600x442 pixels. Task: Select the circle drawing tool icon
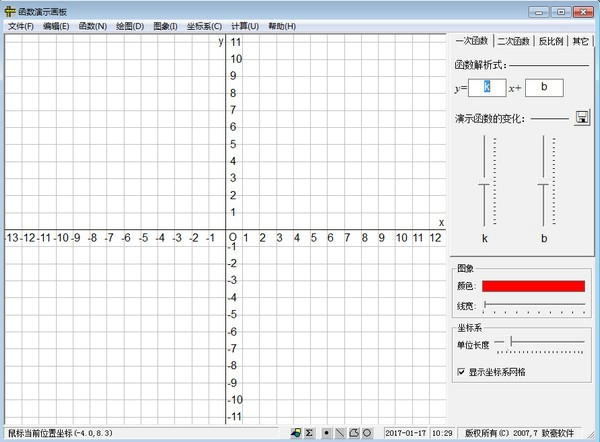point(367,433)
